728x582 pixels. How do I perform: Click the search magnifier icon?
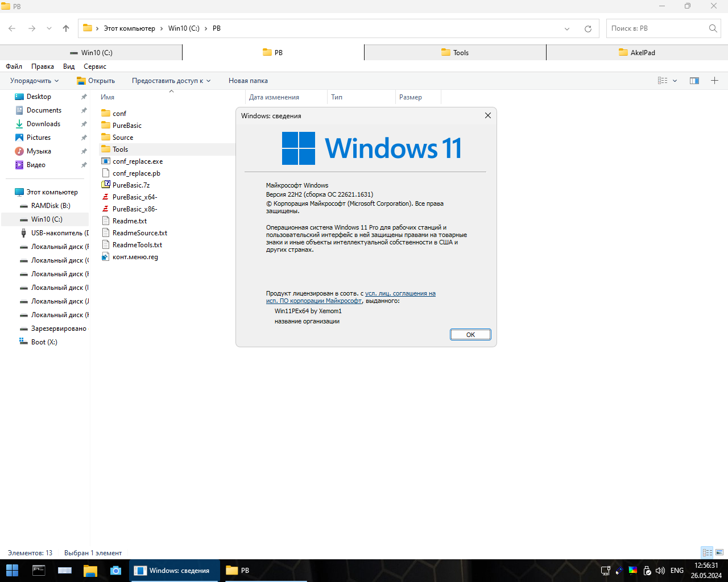click(713, 28)
